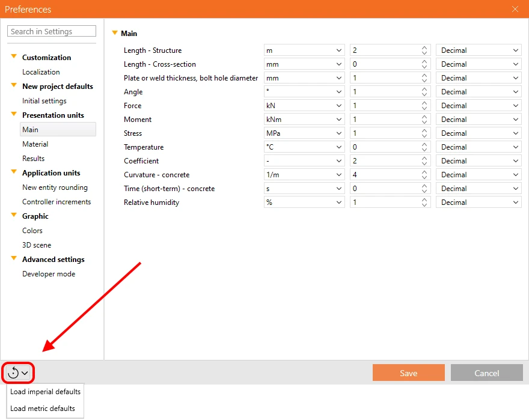Click the Save button
529x420 pixels.
coord(409,373)
